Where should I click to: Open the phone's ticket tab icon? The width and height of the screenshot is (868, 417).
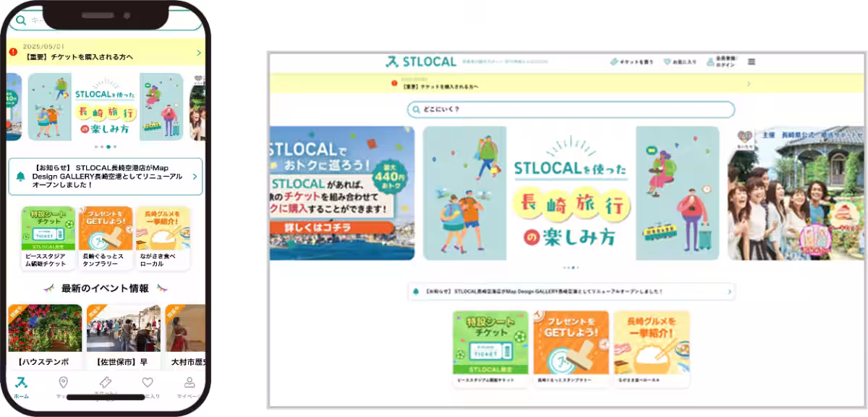coord(105,382)
